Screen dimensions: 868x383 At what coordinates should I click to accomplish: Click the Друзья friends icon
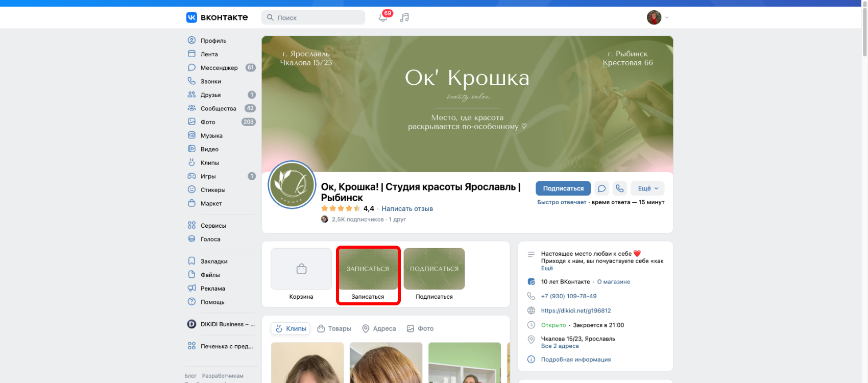pyautogui.click(x=191, y=94)
